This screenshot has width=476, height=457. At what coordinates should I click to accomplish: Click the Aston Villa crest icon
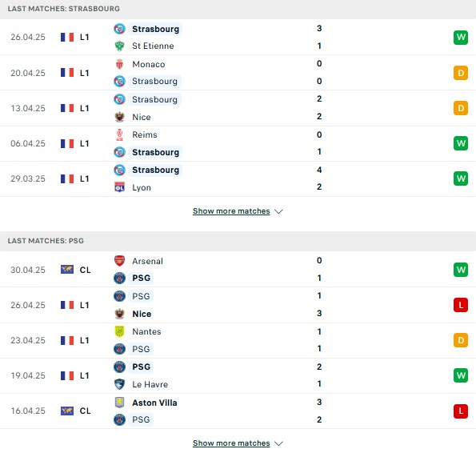(x=120, y=403)
